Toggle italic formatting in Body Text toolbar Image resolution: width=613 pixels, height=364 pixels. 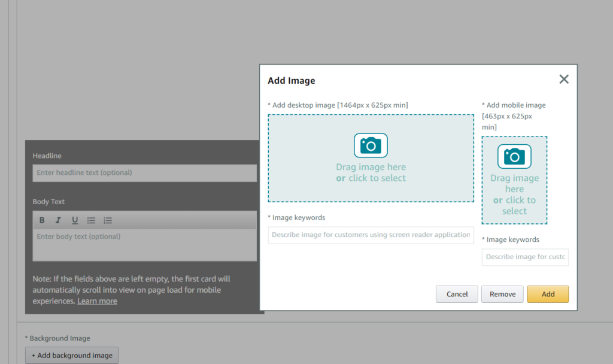58,220
